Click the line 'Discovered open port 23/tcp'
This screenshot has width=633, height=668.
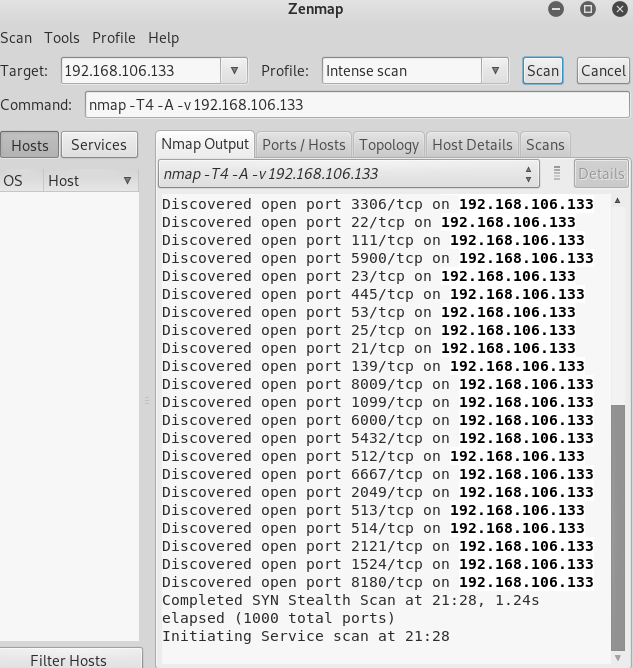coord(368,276)
